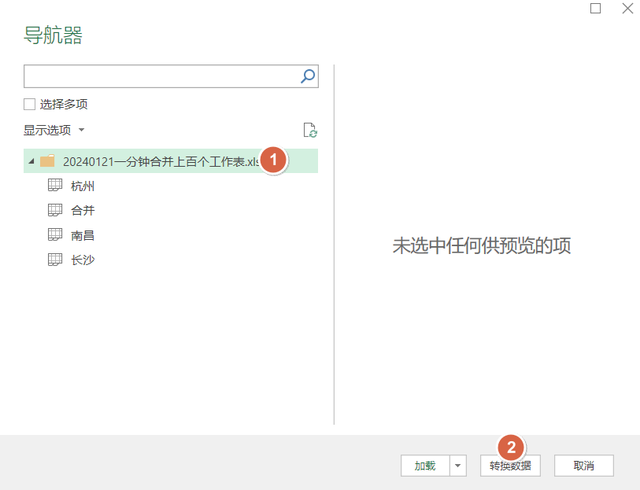Click the 加载 button
This screenshot has width=640, height=490.
(x=425, y=466)
